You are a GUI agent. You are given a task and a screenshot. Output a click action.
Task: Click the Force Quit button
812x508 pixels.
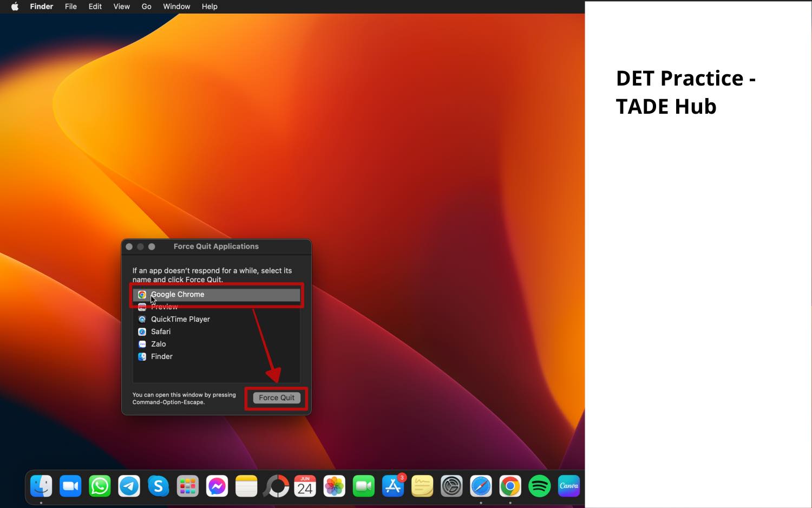click(277, 398)
